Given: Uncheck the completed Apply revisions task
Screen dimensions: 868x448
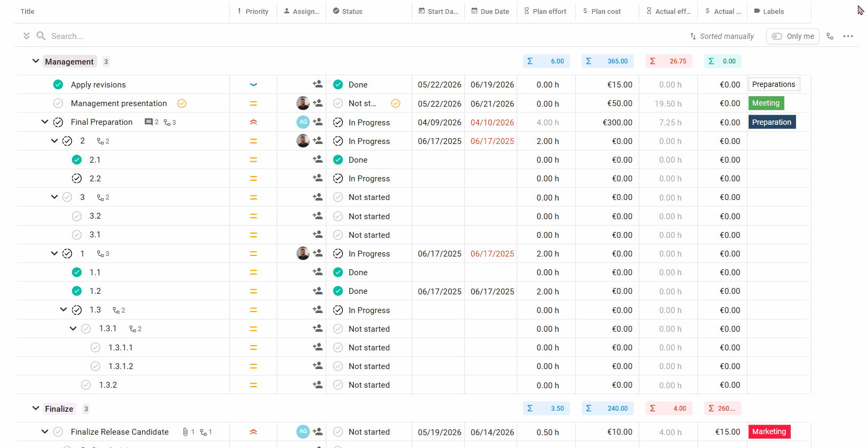Looking at the screenshot, I should click(58, 84).
